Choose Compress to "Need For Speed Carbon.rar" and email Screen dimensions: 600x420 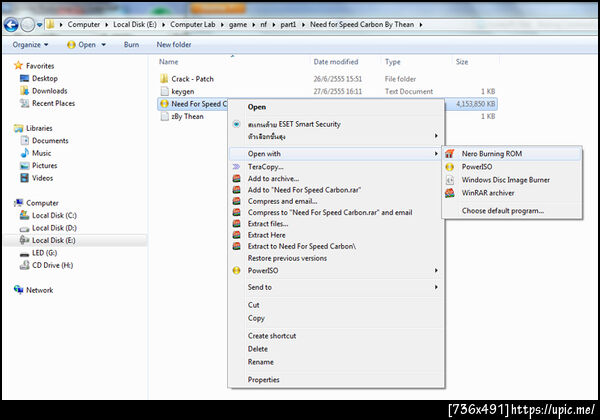click(x=330, y=212)
